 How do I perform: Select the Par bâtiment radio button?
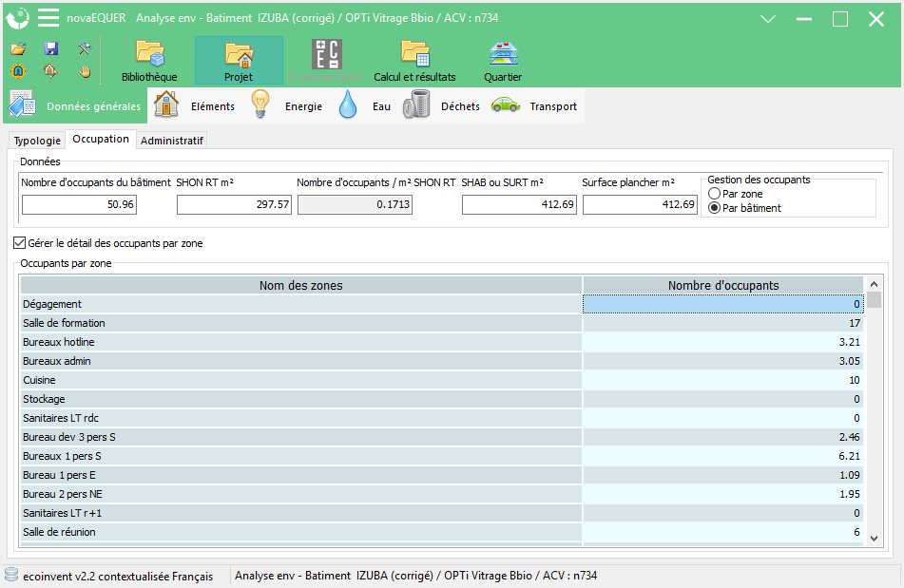tap(714, 208)
